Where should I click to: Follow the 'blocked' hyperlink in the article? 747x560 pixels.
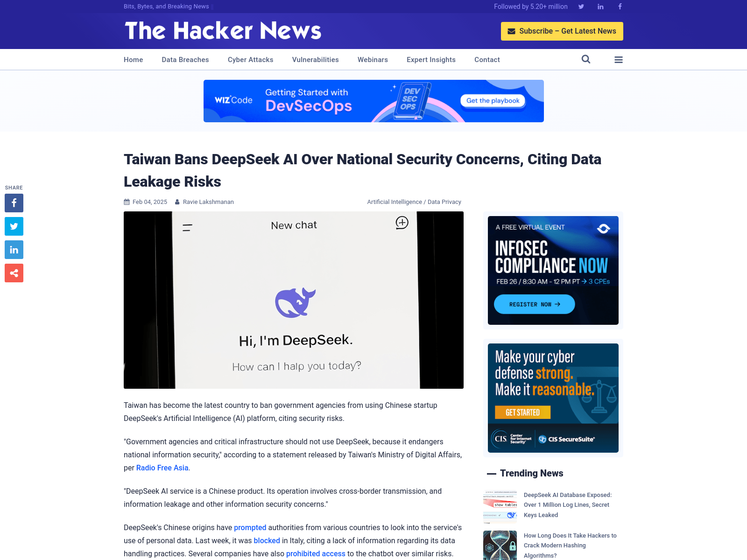tap(267, 540)
